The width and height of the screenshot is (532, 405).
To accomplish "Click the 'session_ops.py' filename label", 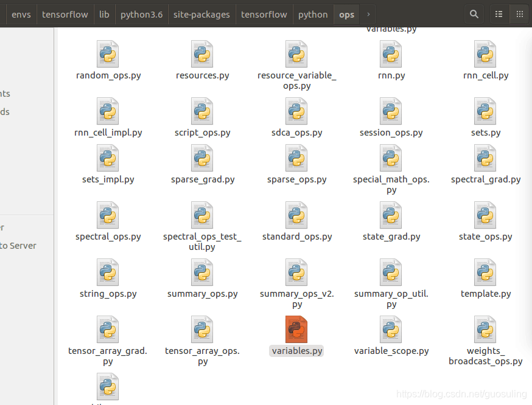I will 391,133.
